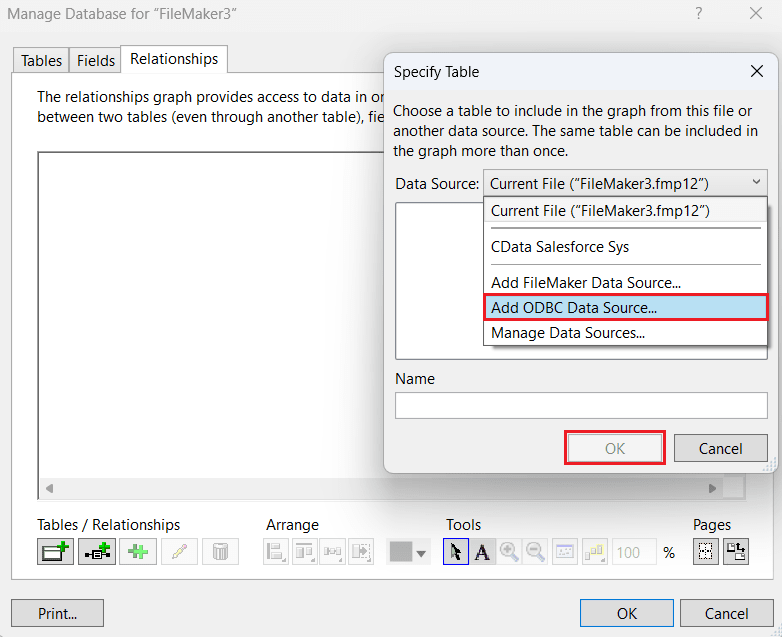Select the arrow pointer tool
The image size is (782, 637).
[455, 552]
